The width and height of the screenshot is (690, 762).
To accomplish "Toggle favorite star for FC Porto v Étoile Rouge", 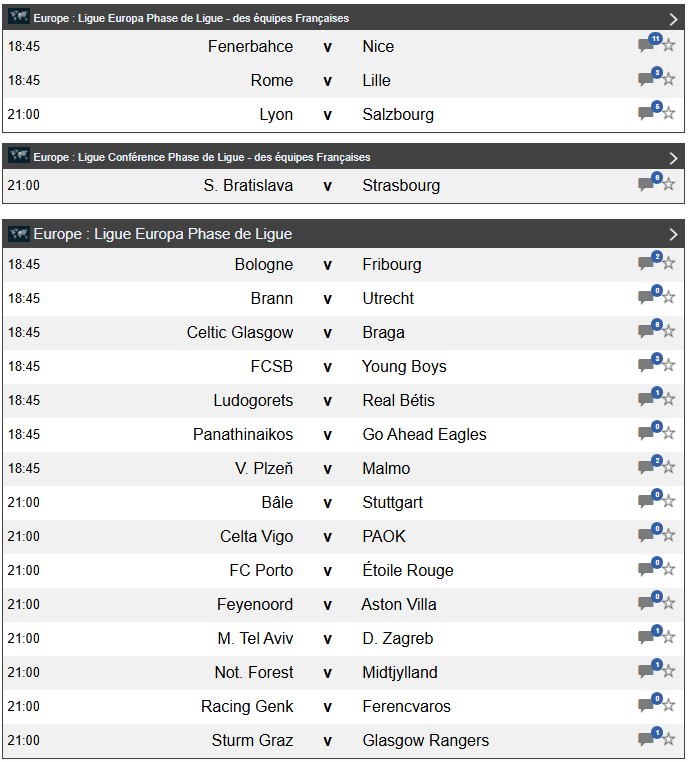I will [669, 570].
